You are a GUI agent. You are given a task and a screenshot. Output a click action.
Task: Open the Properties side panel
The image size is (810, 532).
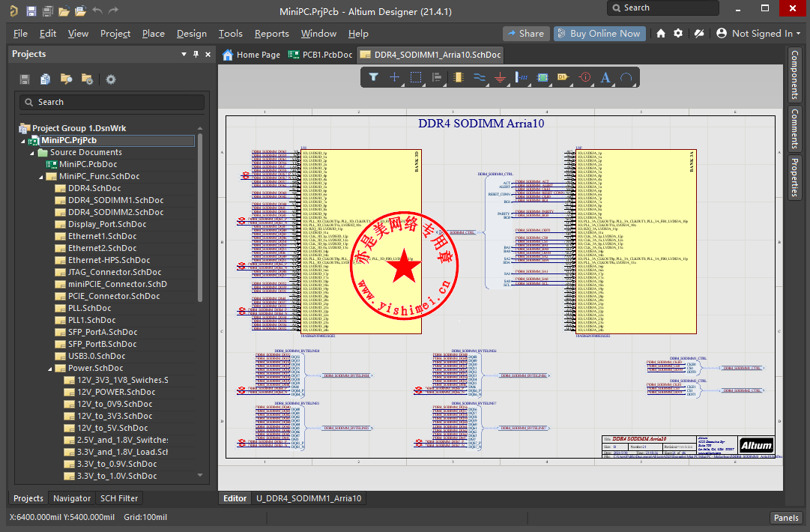(794, 178)
